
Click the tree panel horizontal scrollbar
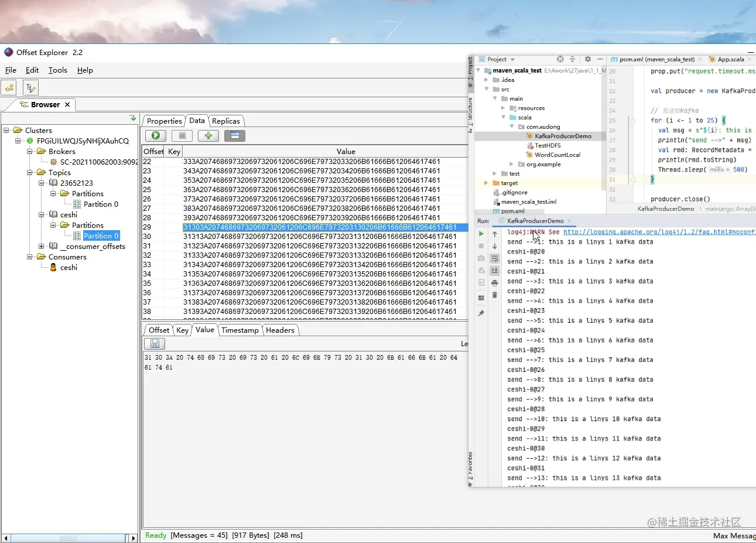pos(69,538)
